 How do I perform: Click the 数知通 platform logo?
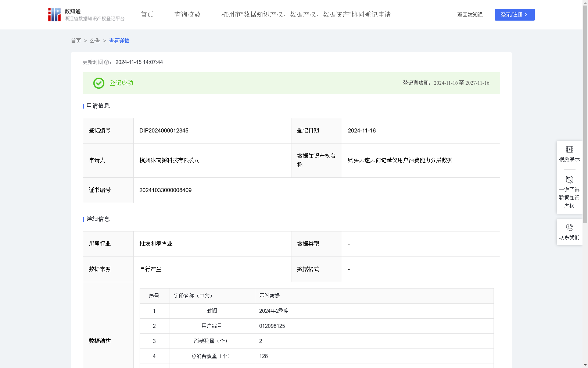86,15
